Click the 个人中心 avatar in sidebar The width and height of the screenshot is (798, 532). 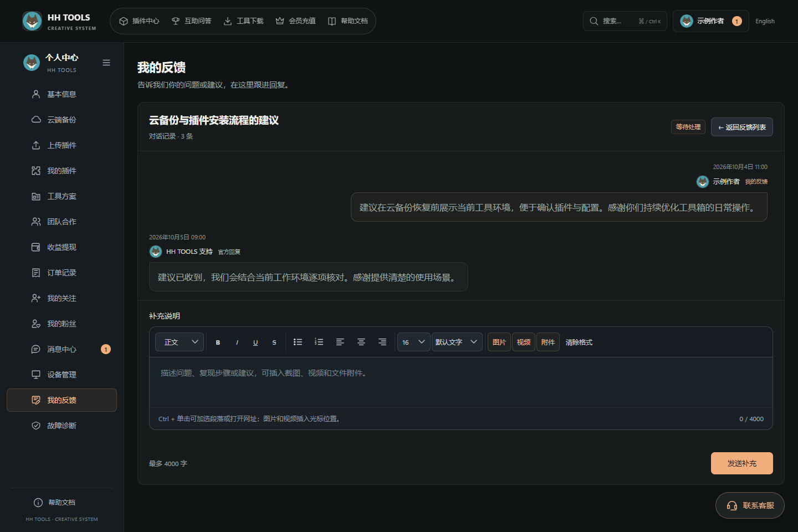[32, 63]
